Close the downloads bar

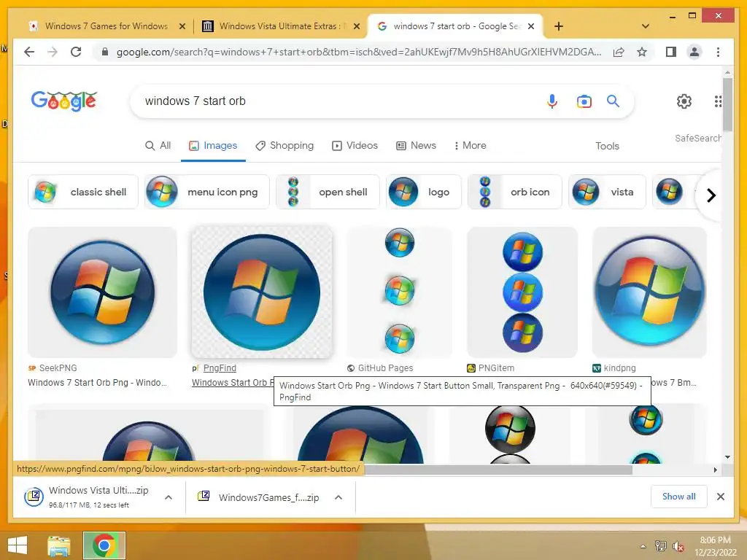[x=720, y=497]
